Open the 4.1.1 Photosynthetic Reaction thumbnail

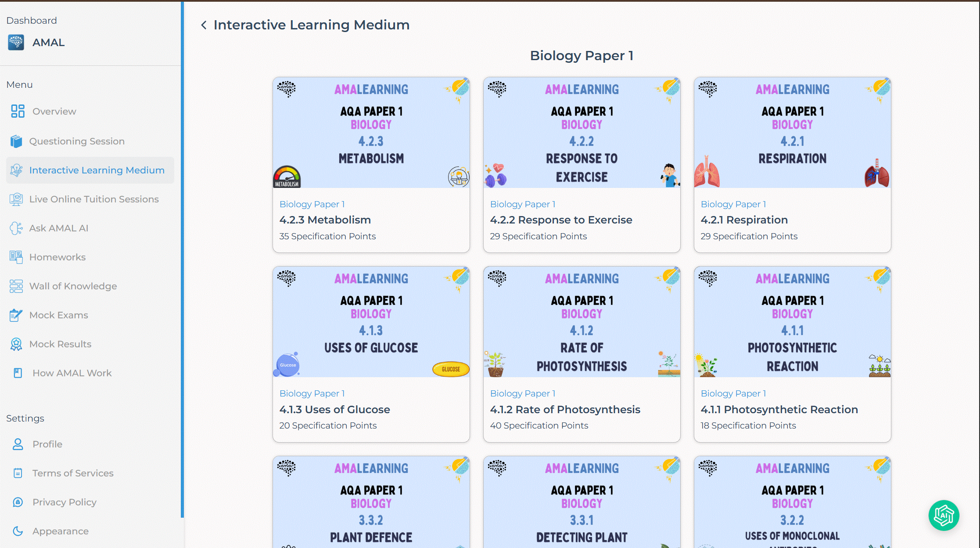pos(793,322)
